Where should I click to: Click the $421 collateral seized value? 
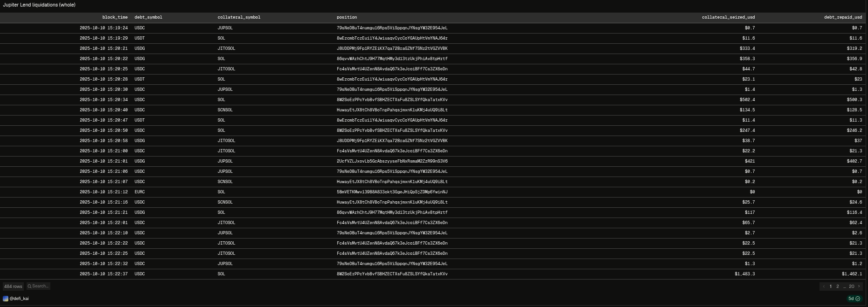(x=750, y=161)
